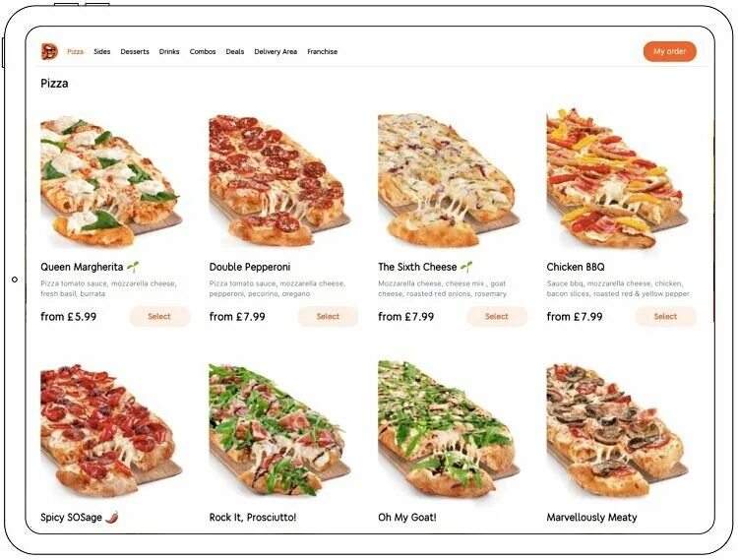Open the Desserts menu section

(135, 52)
